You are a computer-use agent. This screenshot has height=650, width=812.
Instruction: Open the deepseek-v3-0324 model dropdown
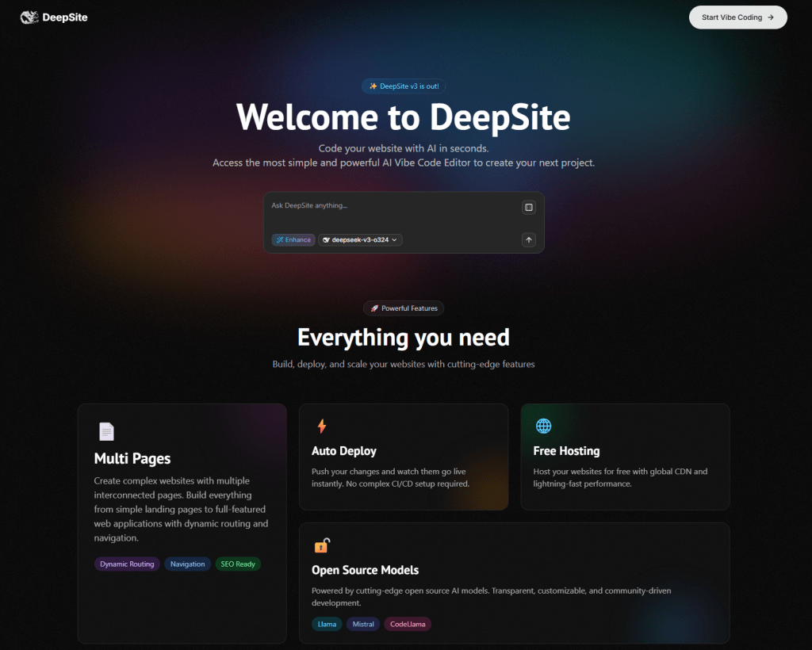point(361,239)
